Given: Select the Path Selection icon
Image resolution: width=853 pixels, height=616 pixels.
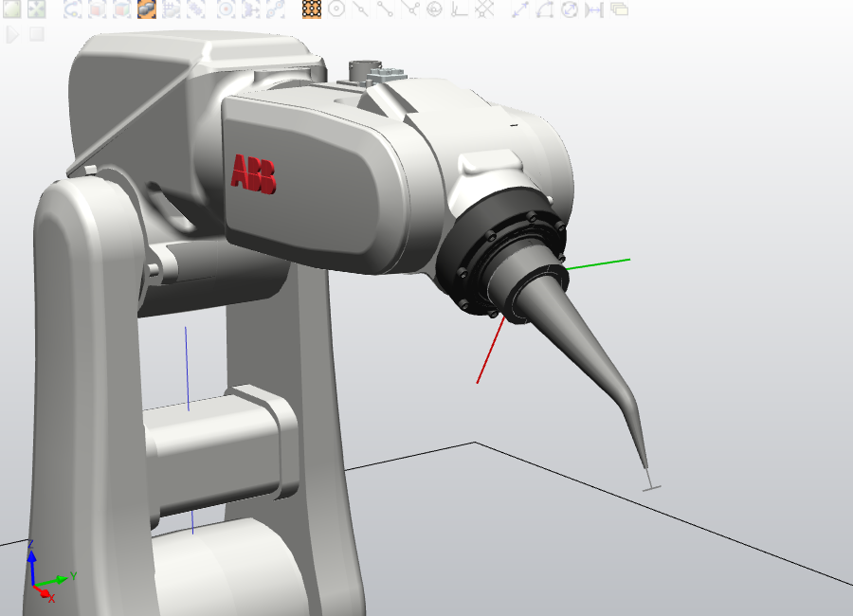Looking at the screenshot, I should coord(276,9).
